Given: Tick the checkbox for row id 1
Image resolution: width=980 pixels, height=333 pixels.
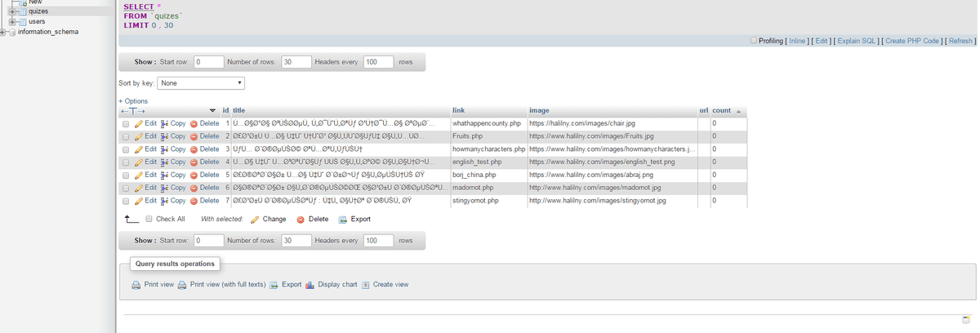Looking at the screenshot, I should click(x=126, y=123).
